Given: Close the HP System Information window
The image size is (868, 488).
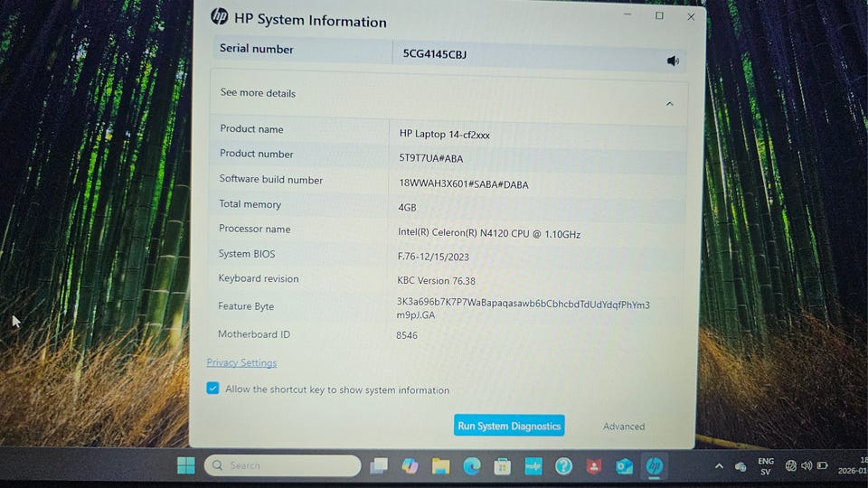Looking at the screenshot, I should click(690, 17).
